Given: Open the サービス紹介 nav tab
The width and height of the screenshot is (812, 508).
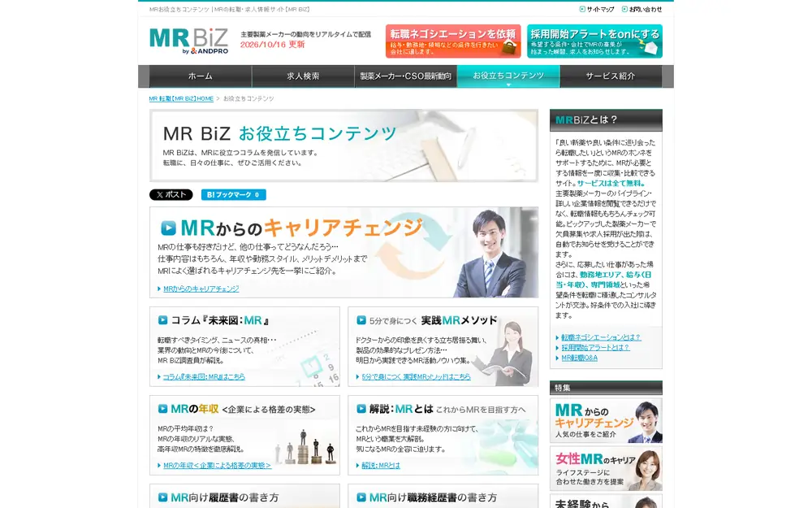Looking at the screenshot, I should [x=611, y=76].
